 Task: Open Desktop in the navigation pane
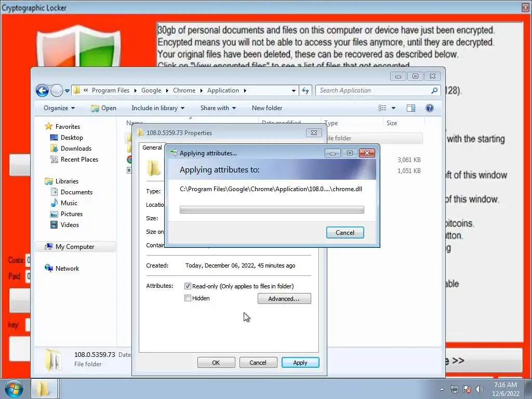coord(72,137)
